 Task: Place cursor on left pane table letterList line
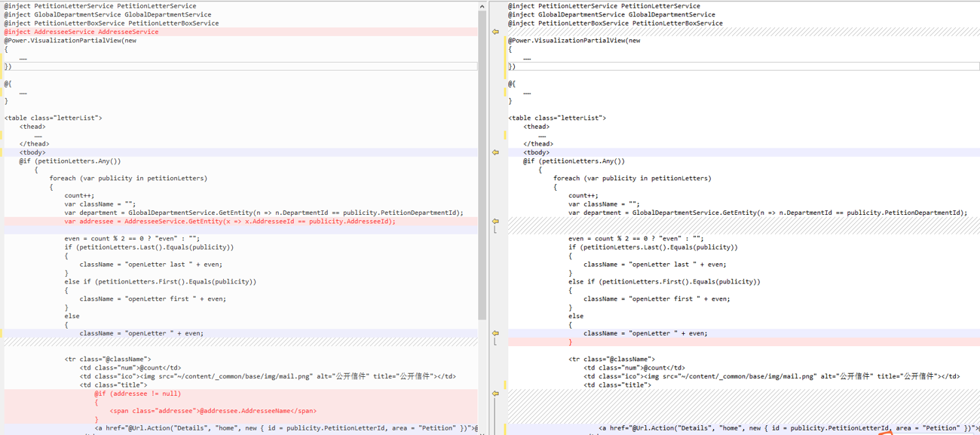(53, 118)
